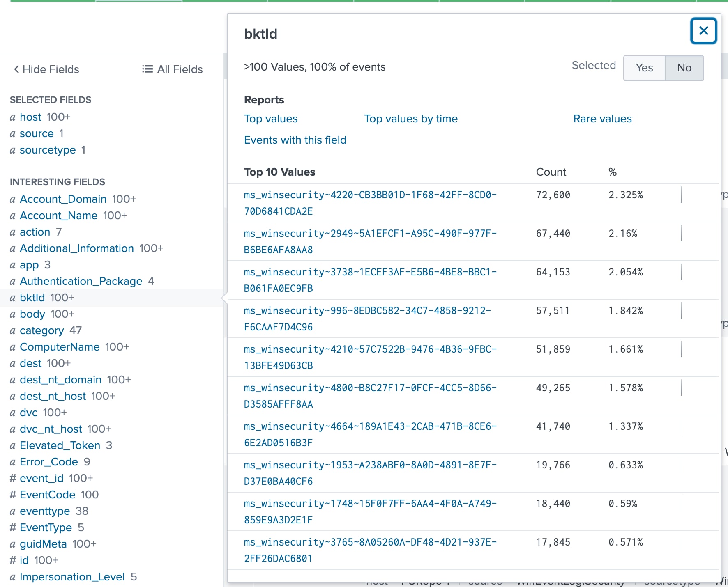Open Top values by time report
Viewport: 728px width, 587px height.
tap(411, 119)
